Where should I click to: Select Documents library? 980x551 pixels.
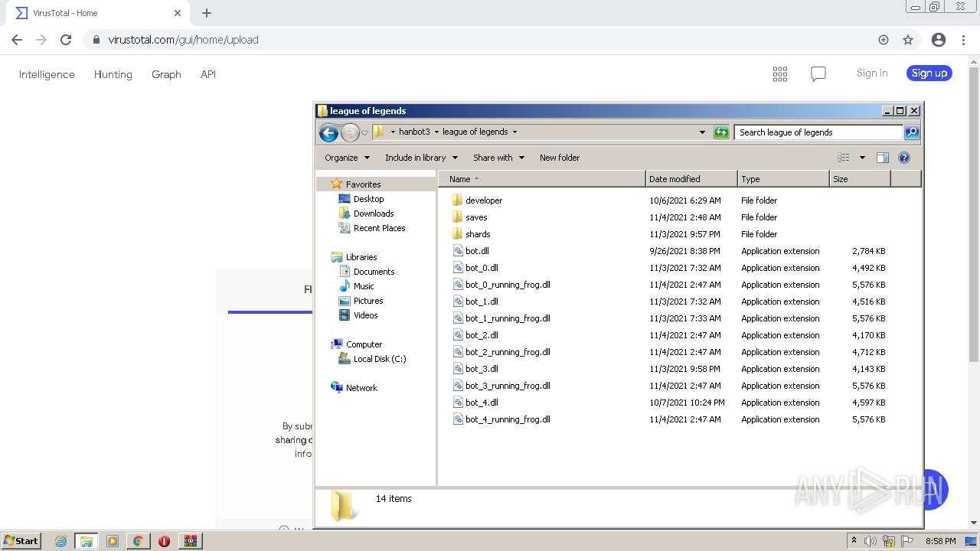[x=374, y=272]
